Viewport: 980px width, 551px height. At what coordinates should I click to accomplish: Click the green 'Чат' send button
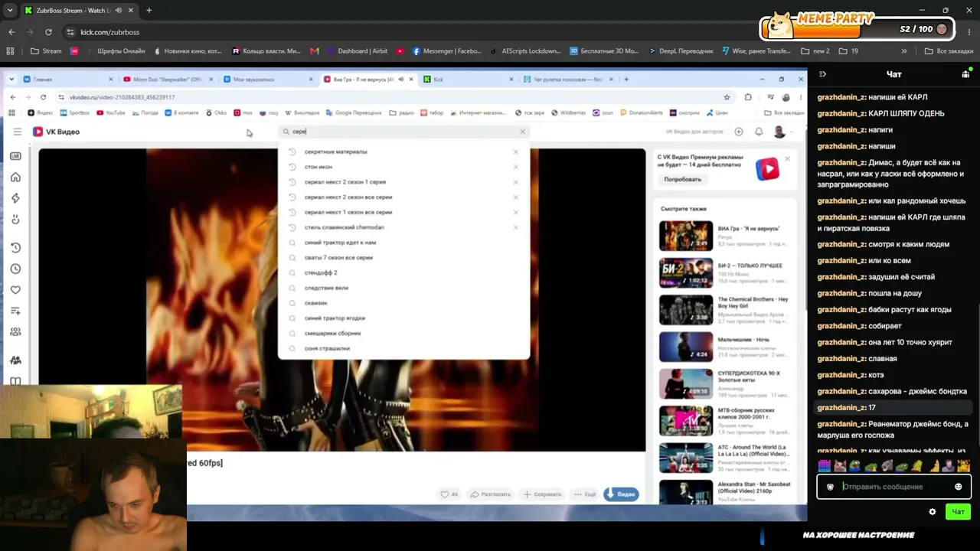pos(958,512)
